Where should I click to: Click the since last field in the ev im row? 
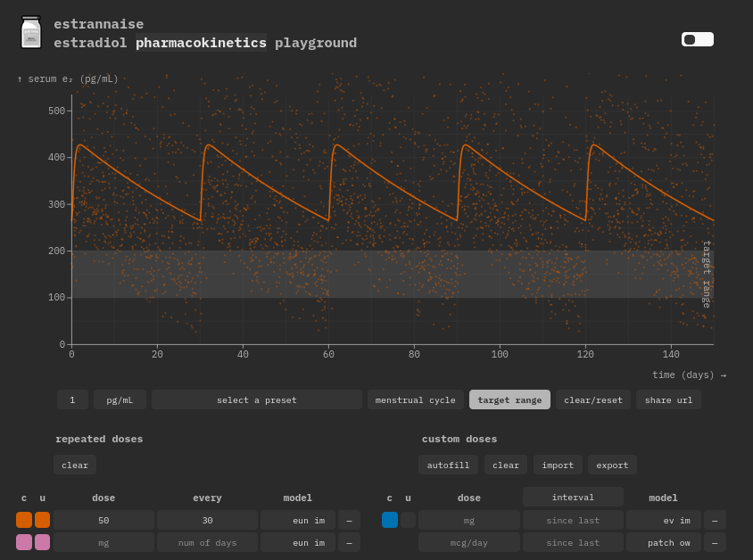coord(573,520)
